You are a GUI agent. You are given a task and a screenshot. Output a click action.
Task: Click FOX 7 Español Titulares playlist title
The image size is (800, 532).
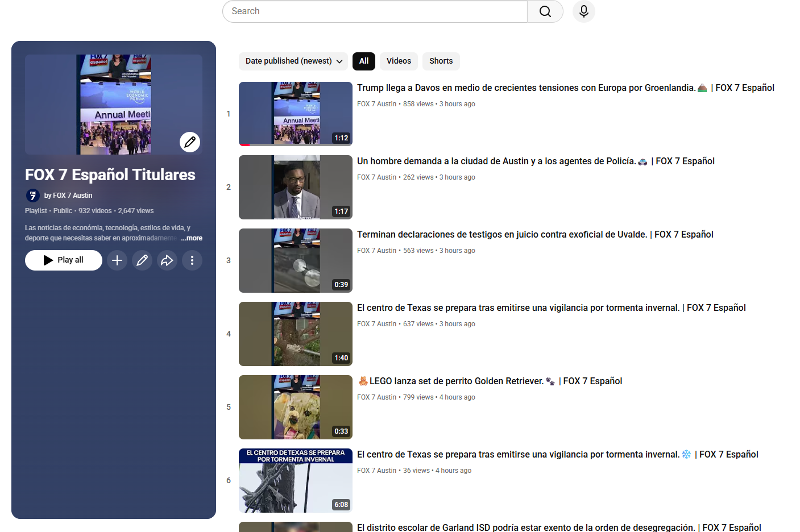[x=110, y=175]
